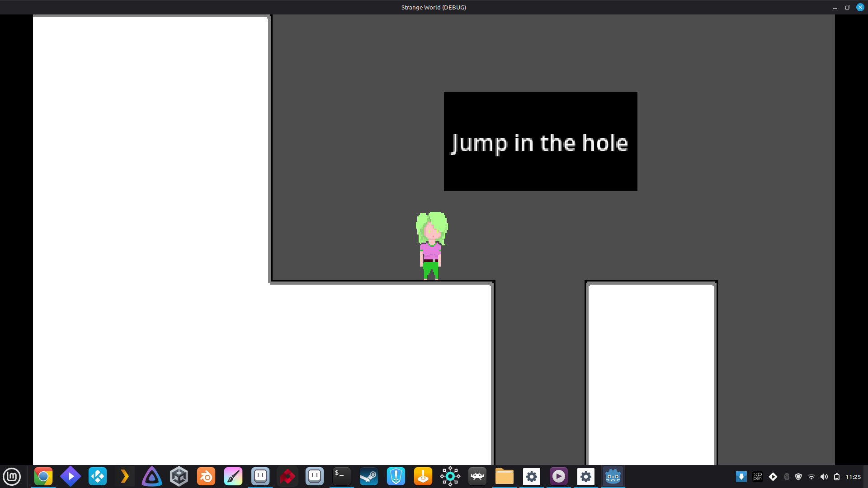Launch Steam from the taskbar

369,476
